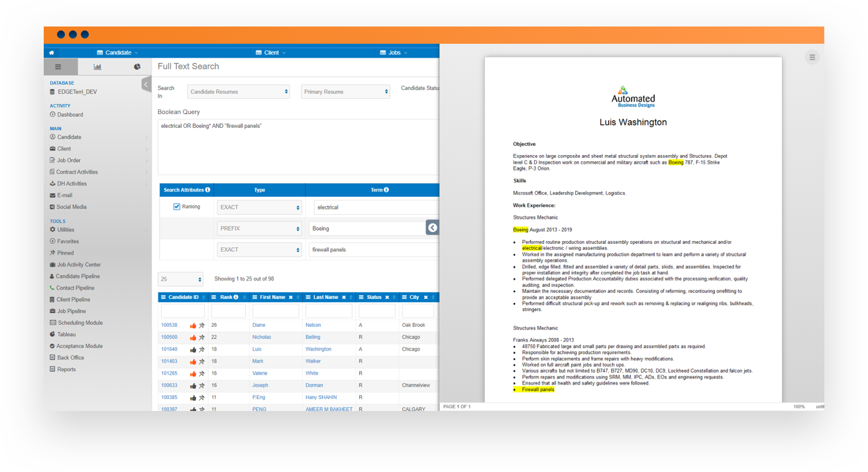Open Favorites in the sidebar
This screenshot has height=472, width=868.
coord(64,241)
